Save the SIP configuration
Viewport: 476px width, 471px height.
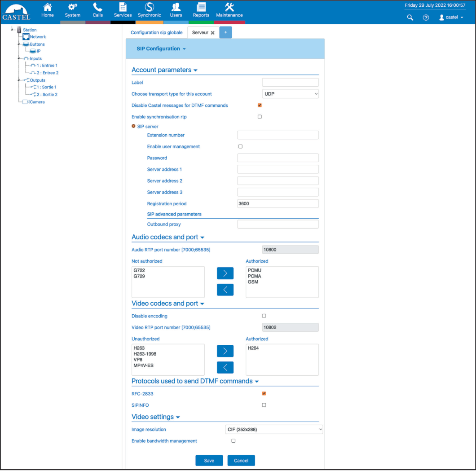tap(209, 460)
